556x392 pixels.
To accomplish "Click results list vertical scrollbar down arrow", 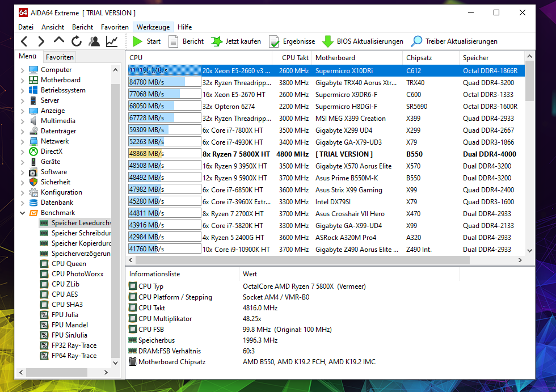I will (529, 251).
